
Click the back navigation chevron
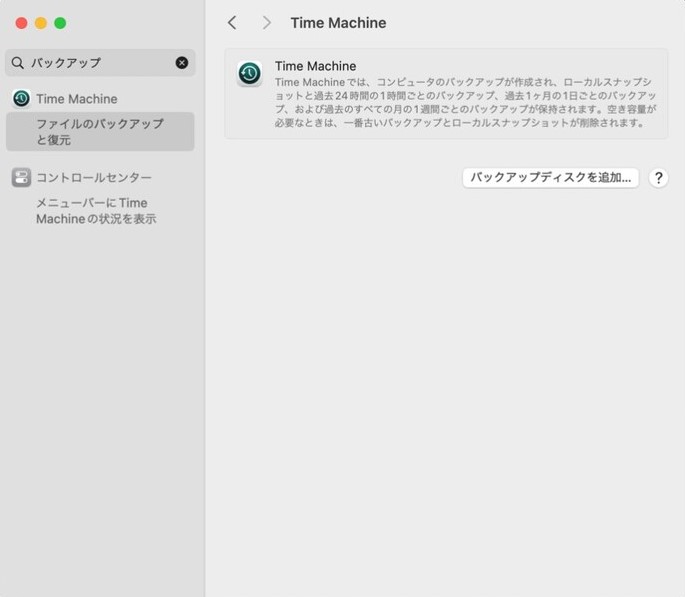232,23
